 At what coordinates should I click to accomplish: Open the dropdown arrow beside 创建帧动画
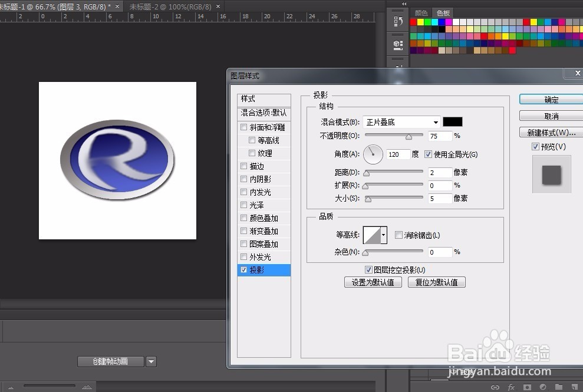coord(151,361)
